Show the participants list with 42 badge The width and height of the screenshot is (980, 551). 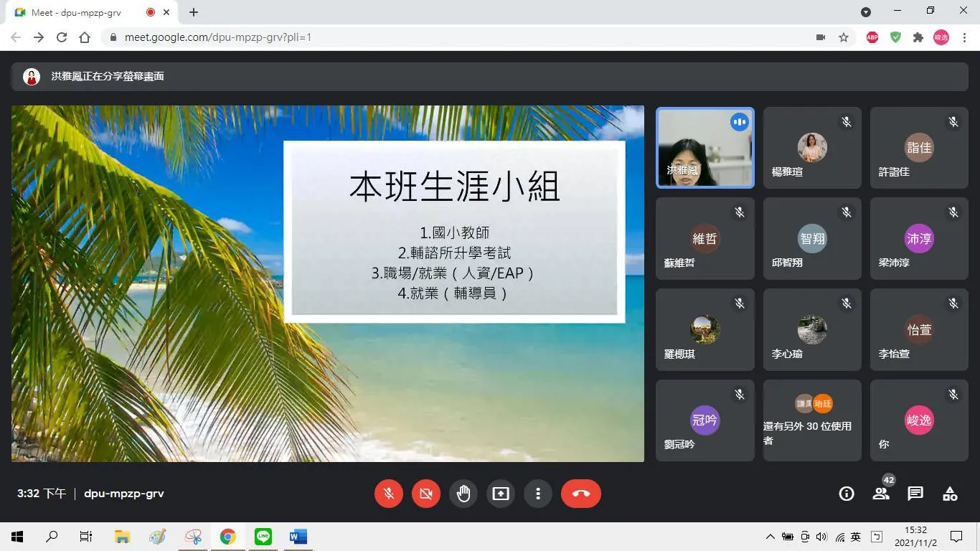point(881,493)
